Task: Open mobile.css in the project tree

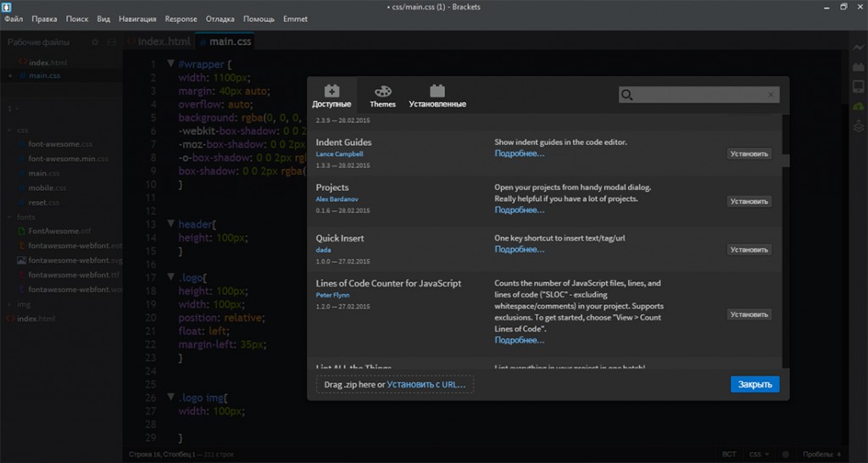Action: coord(47,187)
